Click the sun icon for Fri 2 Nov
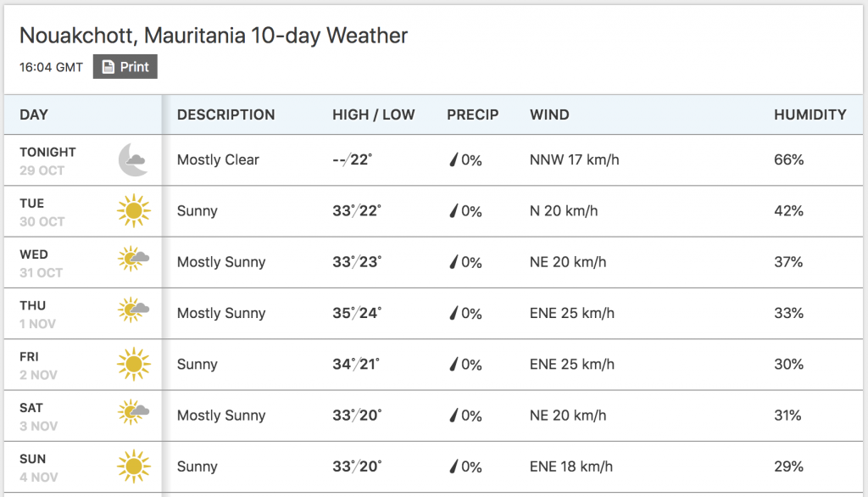This screenshot has height=497, width=868. [133, 364]
